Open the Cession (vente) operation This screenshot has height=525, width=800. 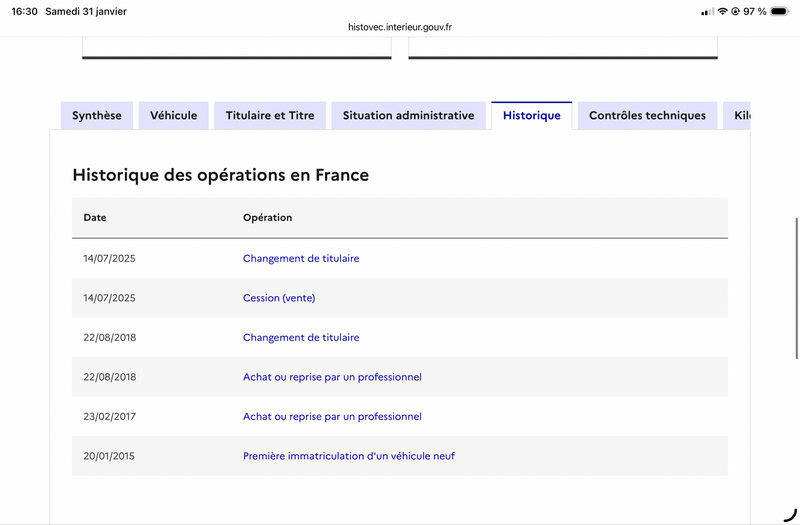point(279,298)
